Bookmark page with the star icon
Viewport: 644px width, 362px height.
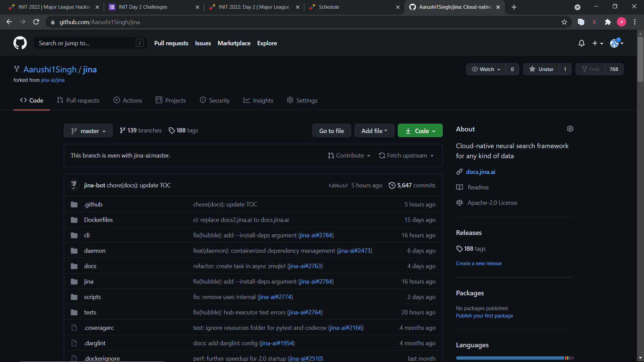click(564, 22)
